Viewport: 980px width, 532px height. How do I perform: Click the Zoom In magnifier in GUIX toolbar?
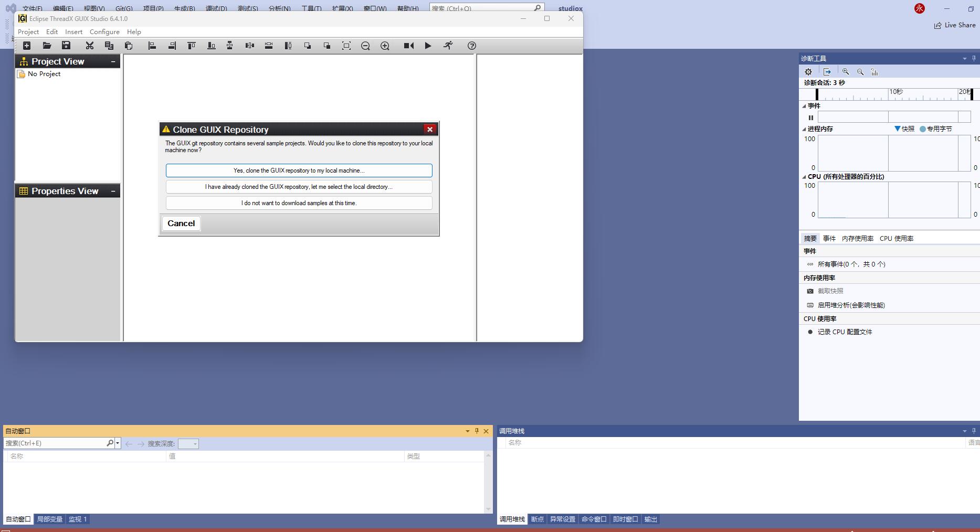pyautogui.click(x=385, y=46)
